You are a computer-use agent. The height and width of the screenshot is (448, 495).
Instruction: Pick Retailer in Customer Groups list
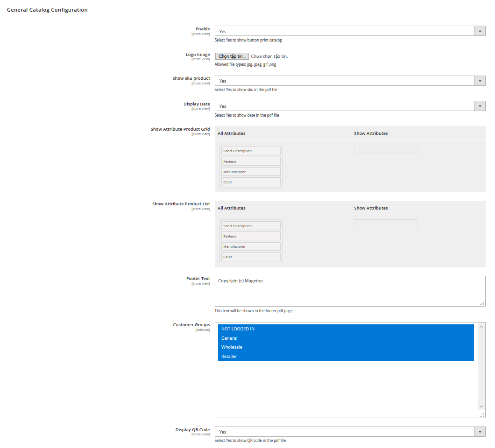pos(346,357)
